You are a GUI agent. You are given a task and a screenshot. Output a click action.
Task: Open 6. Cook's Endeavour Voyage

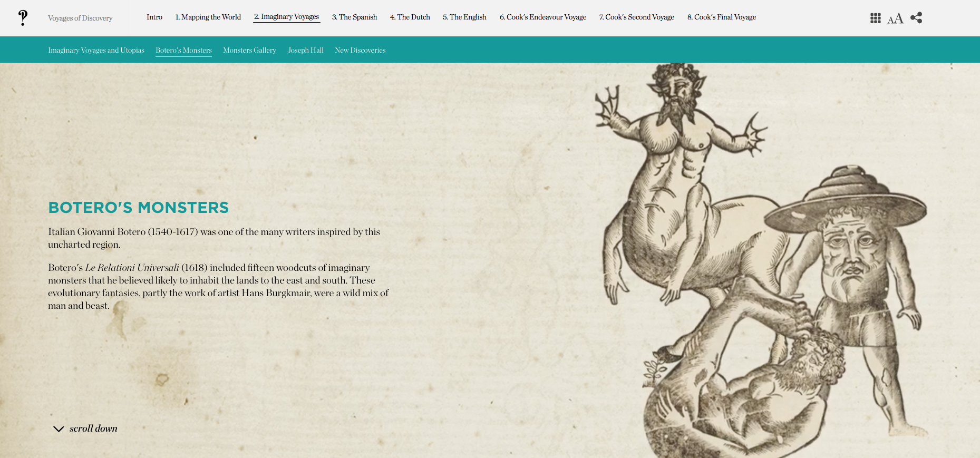[543, 17]
